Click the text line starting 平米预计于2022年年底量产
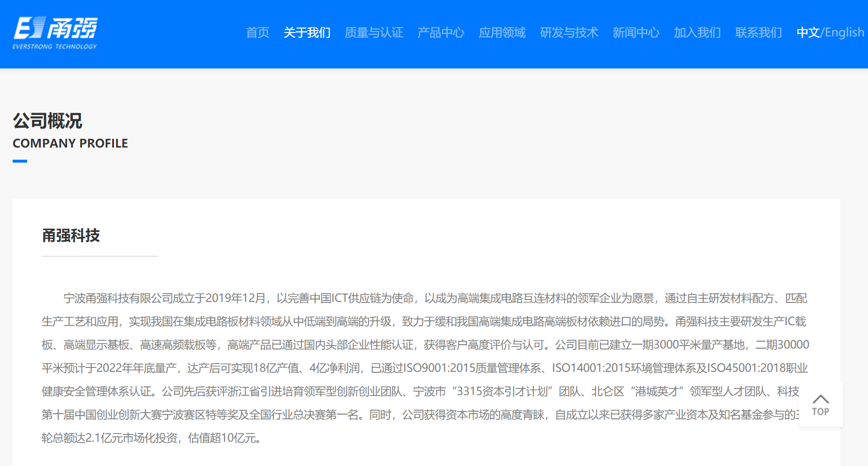 [x=425, y=368]
